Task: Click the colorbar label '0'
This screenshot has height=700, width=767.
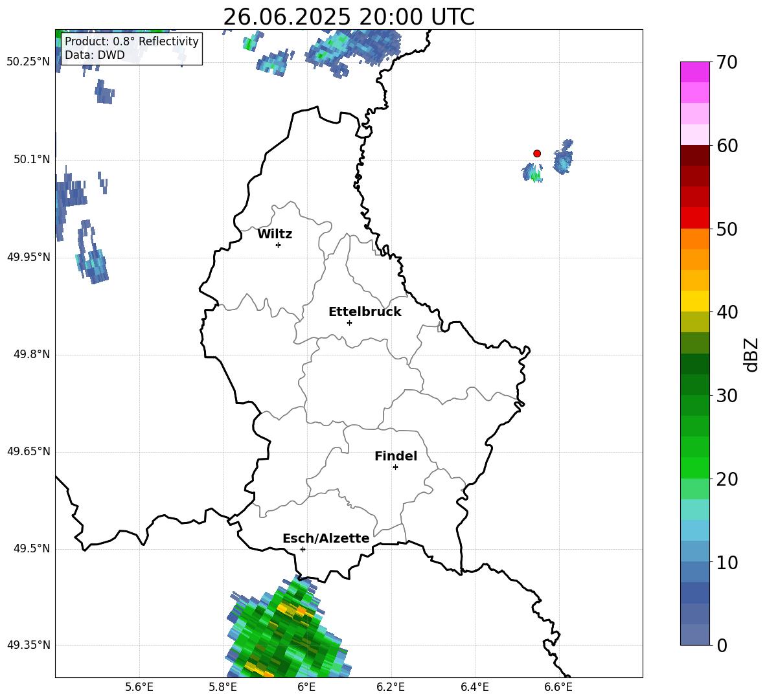Action: pos(722,646)
